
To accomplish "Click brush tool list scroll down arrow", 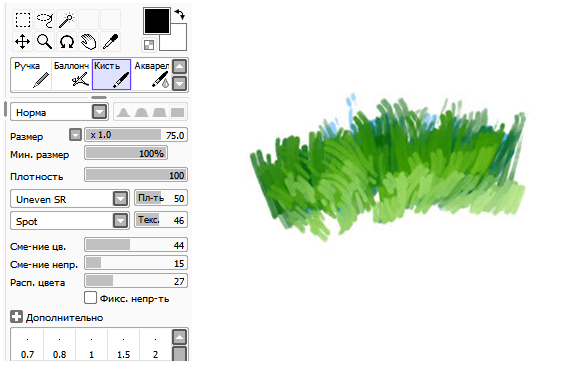I will coord(179,83).
